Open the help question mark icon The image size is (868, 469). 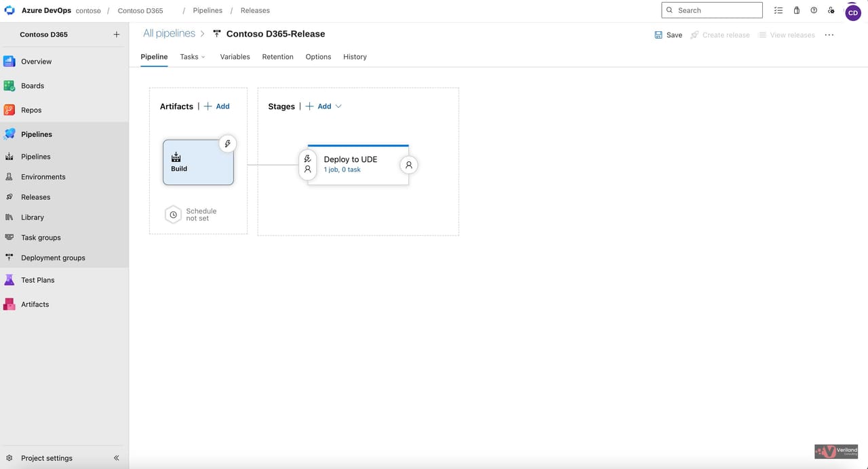click(814, 10)
